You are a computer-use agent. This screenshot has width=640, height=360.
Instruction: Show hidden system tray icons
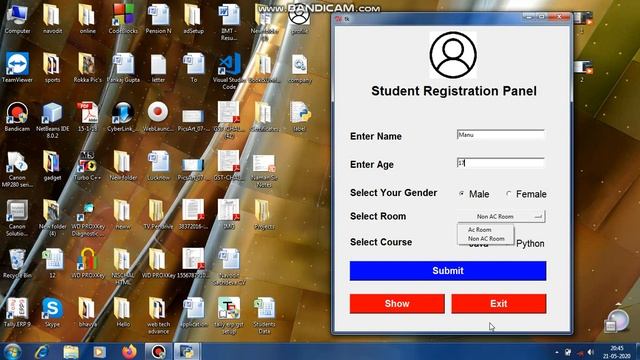(557, 352)
